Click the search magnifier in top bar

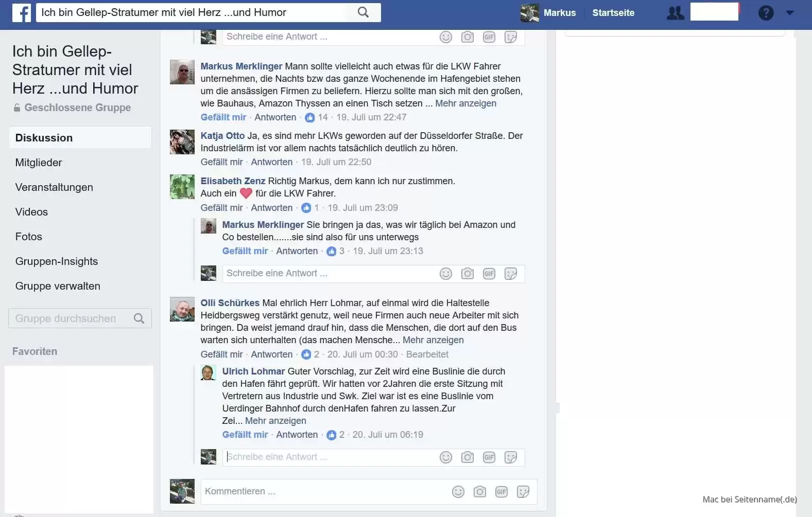coord(363,12)
